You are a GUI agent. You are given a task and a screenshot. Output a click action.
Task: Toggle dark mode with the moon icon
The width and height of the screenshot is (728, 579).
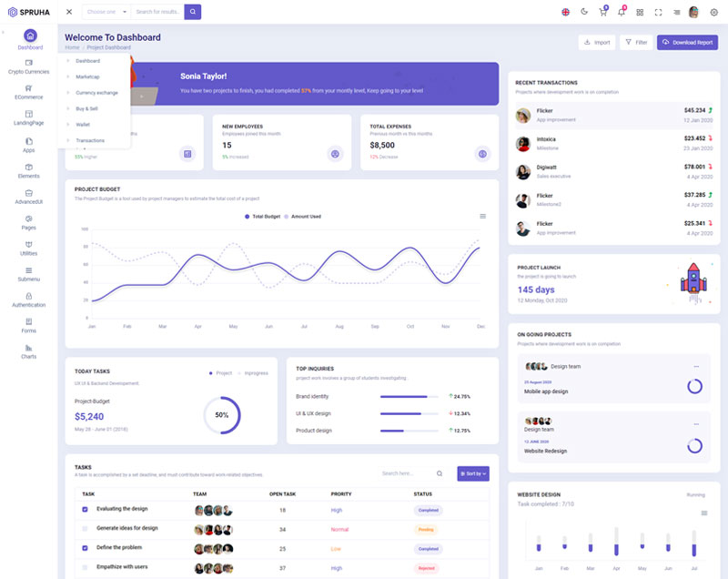point(584,12)
